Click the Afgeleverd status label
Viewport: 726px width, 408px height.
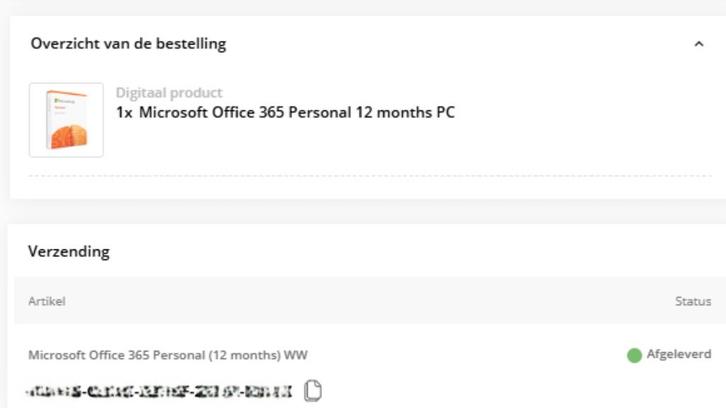point(679,355)
